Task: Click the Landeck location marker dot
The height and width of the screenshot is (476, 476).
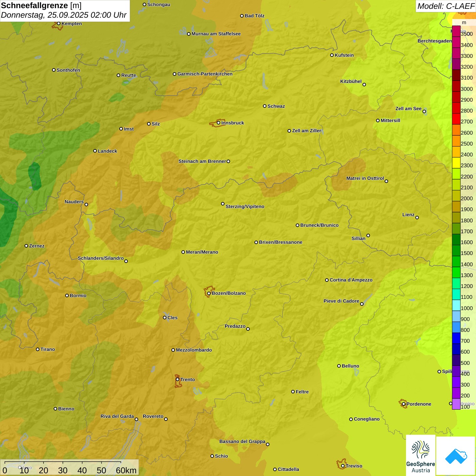Action: coord(95,151)
